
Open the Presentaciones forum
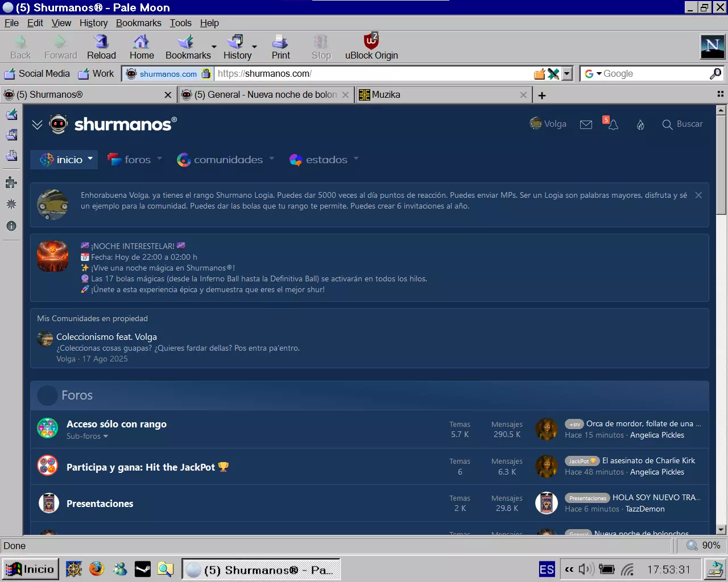[100, 504]
